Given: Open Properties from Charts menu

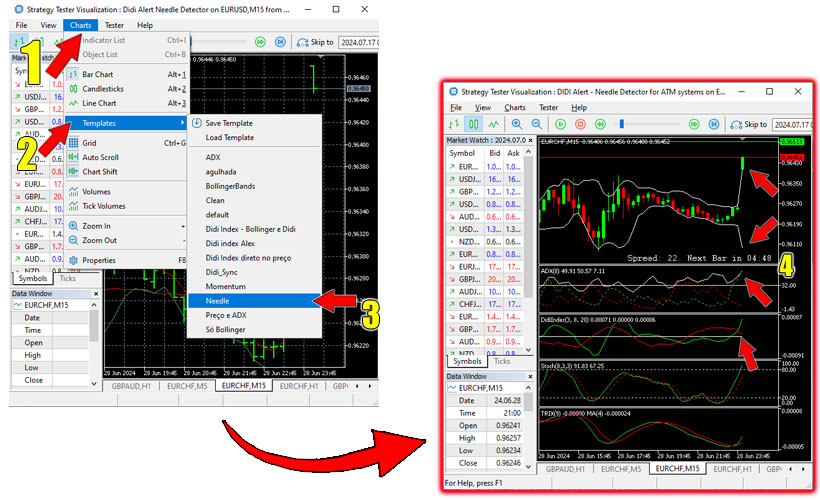Looking at the screenshot, I should click(126, 260).
